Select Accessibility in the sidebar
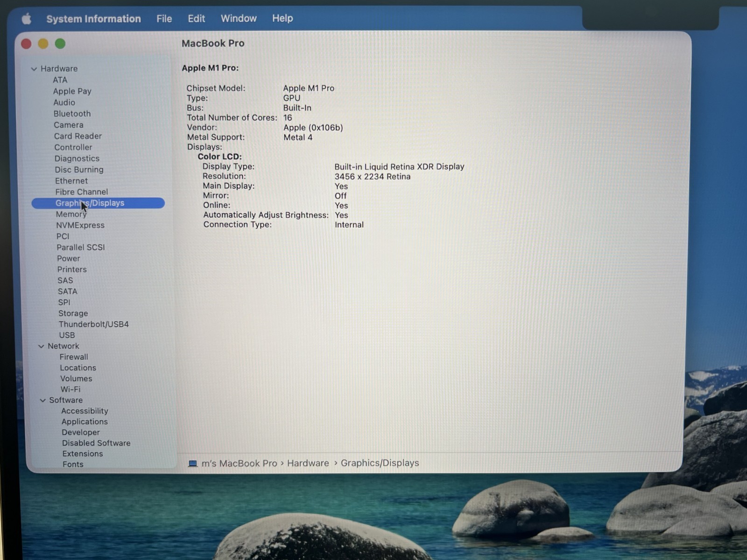Screen dimensions: 747x560 tap(85, 411)
